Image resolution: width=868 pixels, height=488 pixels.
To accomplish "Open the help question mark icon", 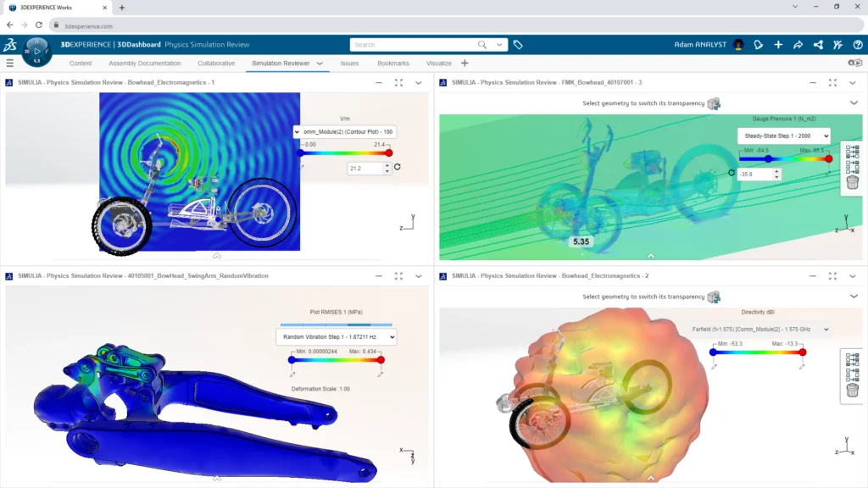I will pyautogui.click(x=858, y=45).
